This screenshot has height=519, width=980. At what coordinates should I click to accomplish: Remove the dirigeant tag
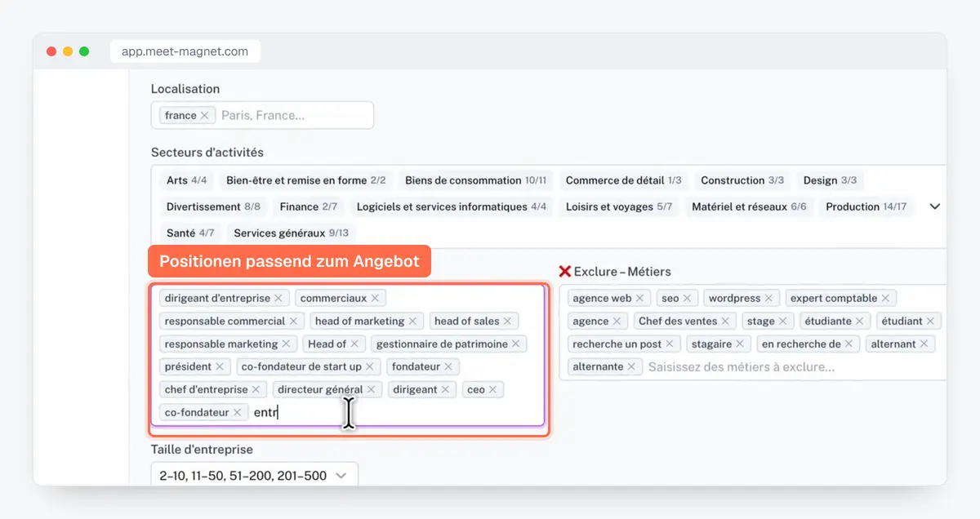(x=445, y=390)
